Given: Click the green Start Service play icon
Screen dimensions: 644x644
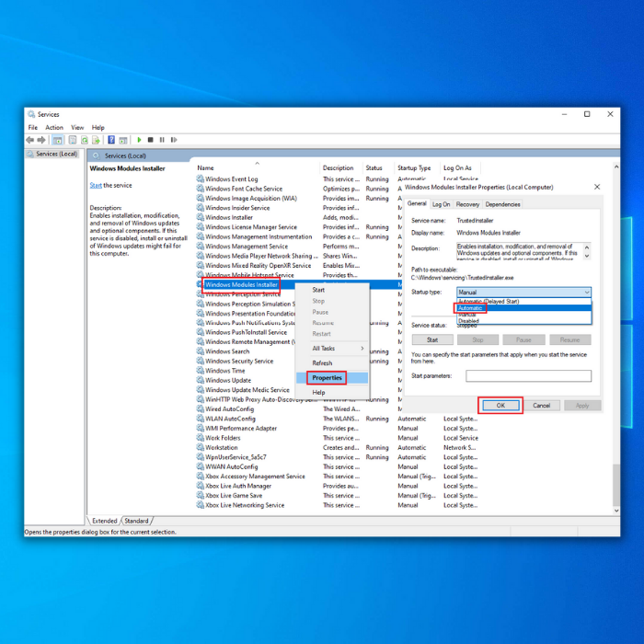Looking at the screenshot, I should click(x=139, y=140).
